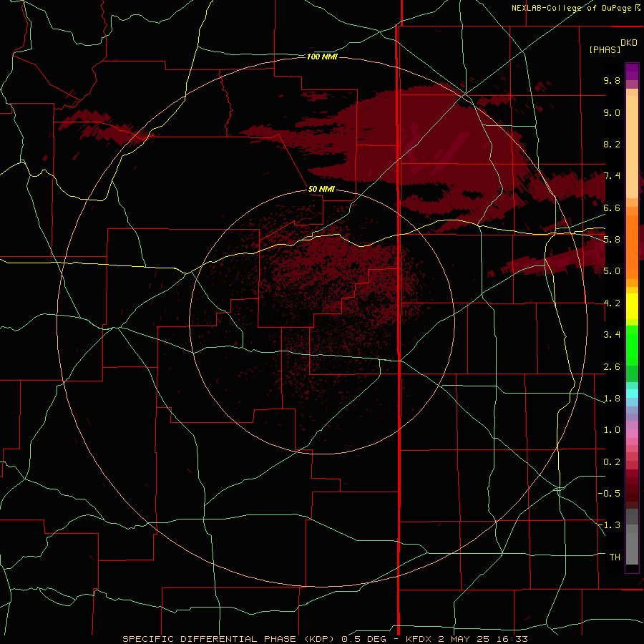Click the [PHAS] legend unit label

605,49
